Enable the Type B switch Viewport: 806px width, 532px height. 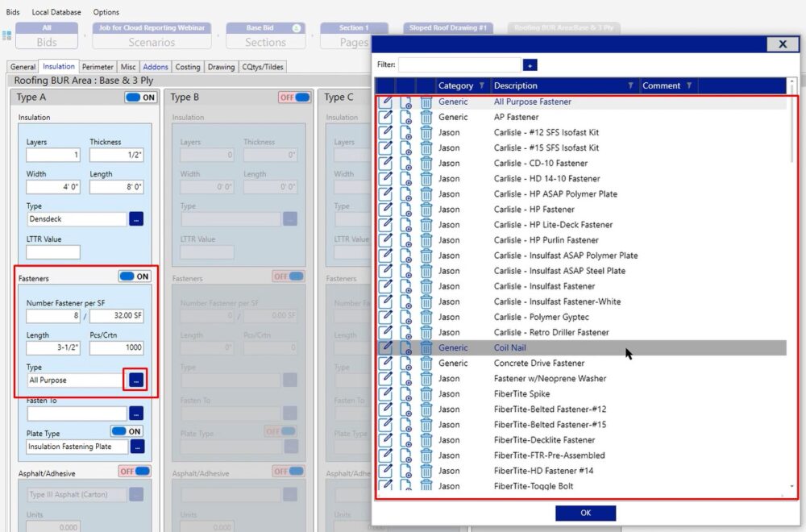pyautogui.click(x=294, y=98)
